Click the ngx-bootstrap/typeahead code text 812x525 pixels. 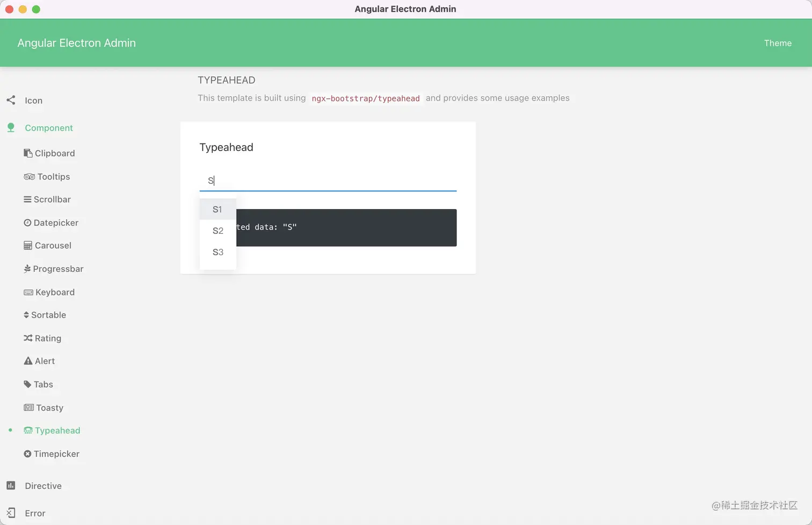click(x=366, y=98)
